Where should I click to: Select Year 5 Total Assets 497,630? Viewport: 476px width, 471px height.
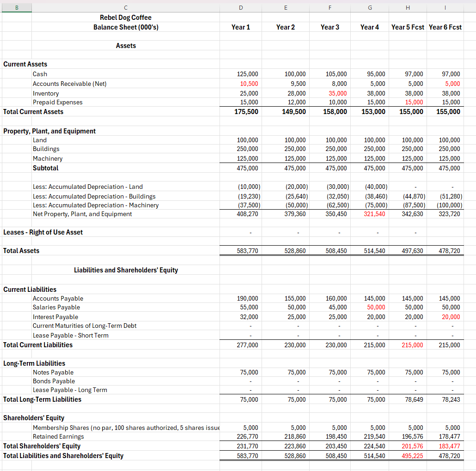point(412,251)
